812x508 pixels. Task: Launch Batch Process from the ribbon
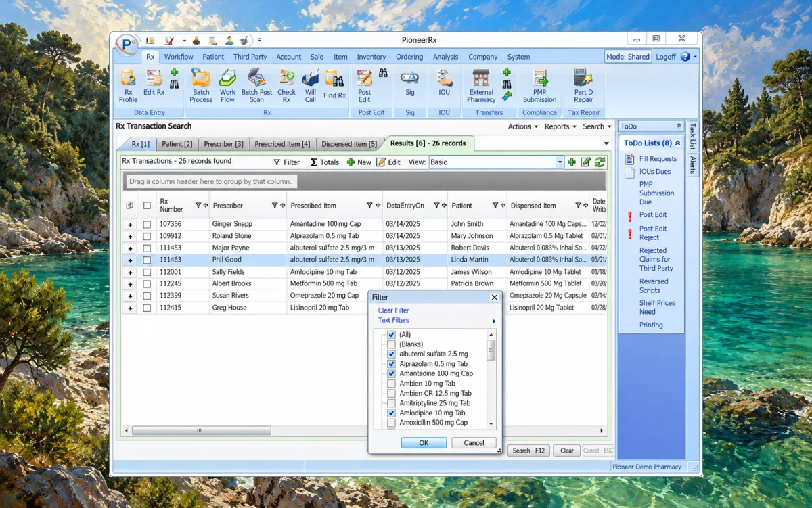click(x=201, y=85)
